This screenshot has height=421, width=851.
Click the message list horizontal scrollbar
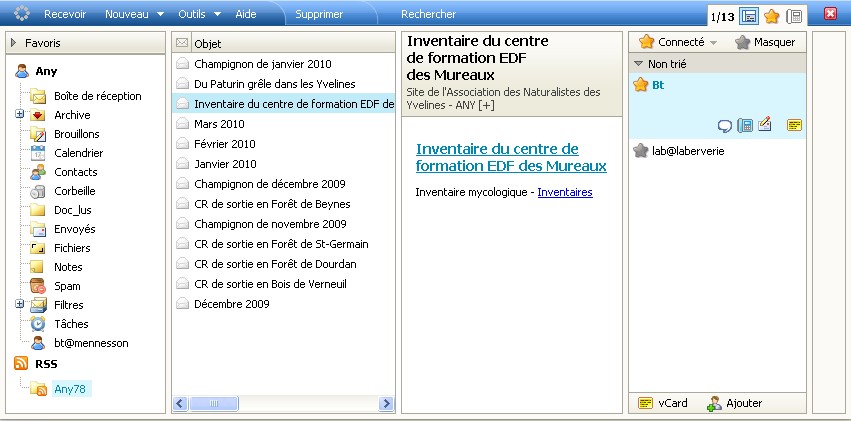pos(284,404)
